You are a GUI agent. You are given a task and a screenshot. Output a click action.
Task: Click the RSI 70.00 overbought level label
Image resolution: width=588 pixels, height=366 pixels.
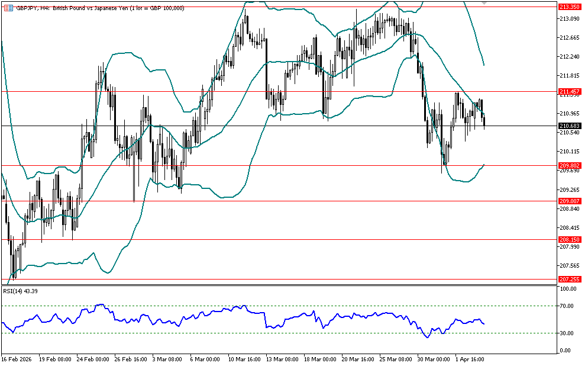tap(568, 306)
